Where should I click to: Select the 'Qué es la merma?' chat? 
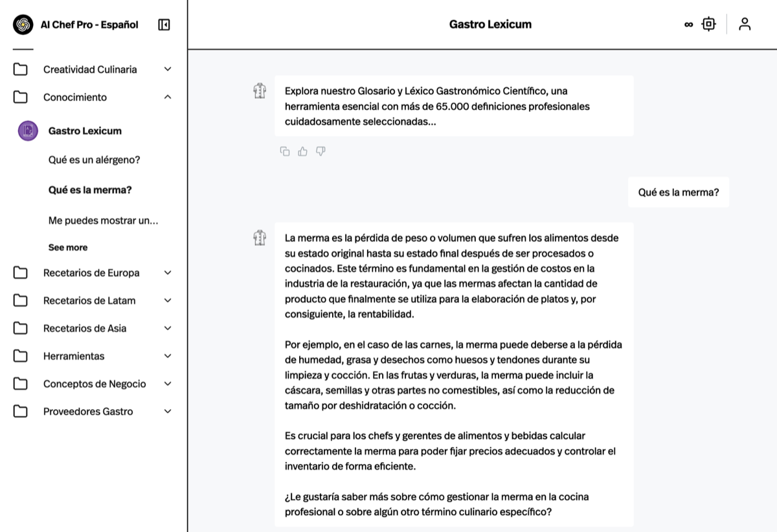pos(90,190)
